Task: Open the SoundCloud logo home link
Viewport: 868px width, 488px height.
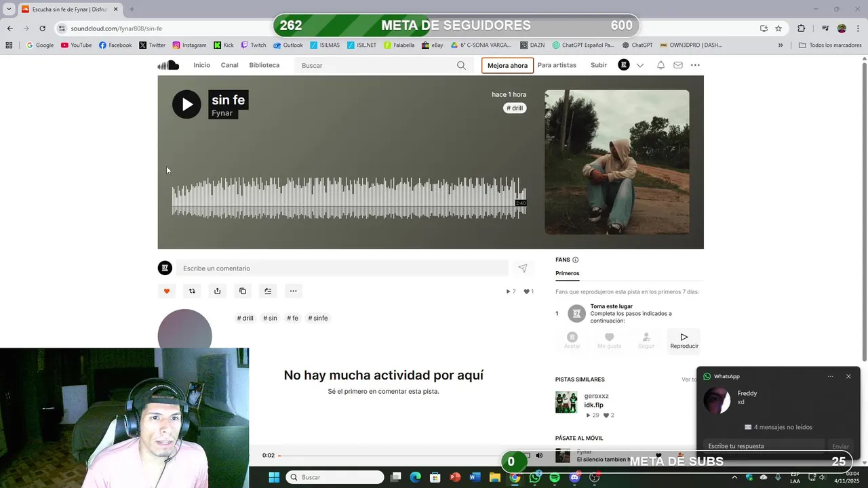Action: [x=168, y=65]
